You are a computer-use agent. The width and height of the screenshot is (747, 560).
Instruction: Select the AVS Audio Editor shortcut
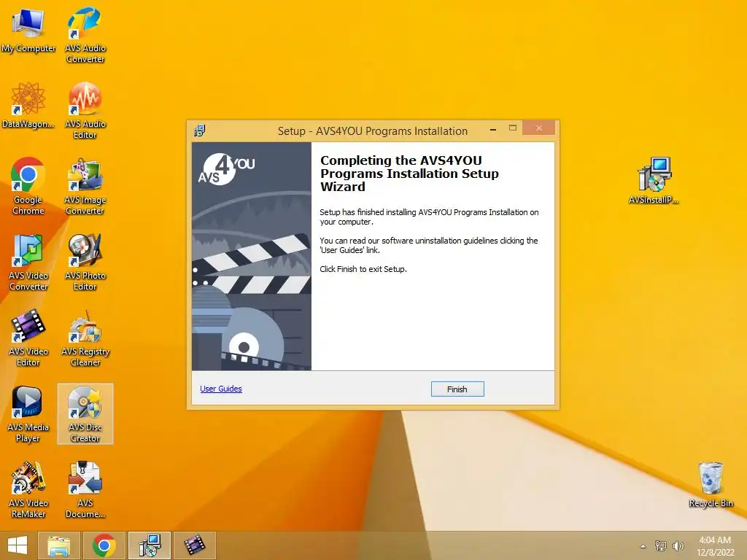85,110
